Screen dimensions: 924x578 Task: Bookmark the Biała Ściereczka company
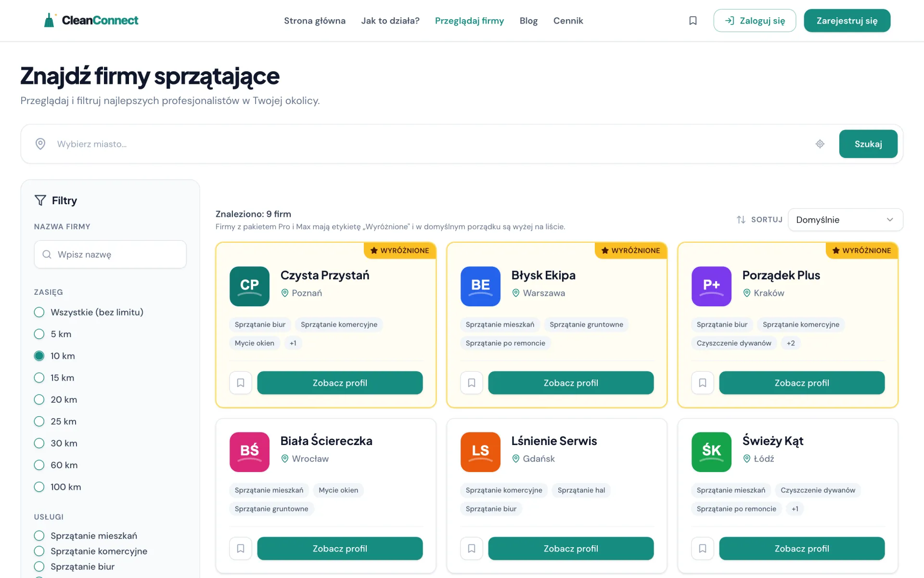[241, 549]
